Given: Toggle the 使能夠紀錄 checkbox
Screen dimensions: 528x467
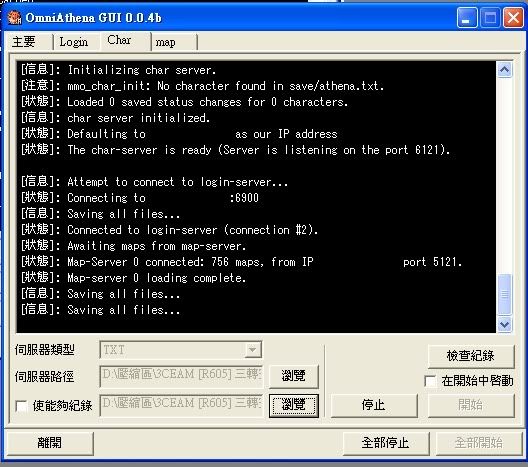Looking at the screenshot, I should click(x=22, y=406).
